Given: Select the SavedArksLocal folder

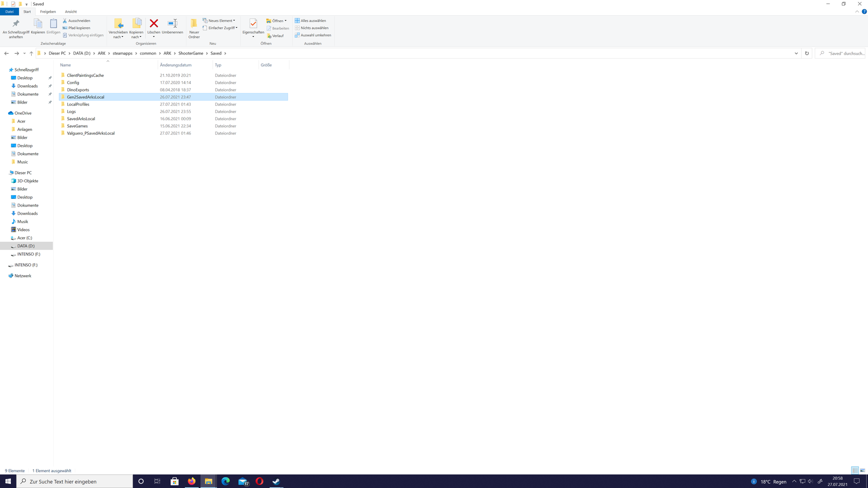Looking at the screenshot, I should click(173, 119).
